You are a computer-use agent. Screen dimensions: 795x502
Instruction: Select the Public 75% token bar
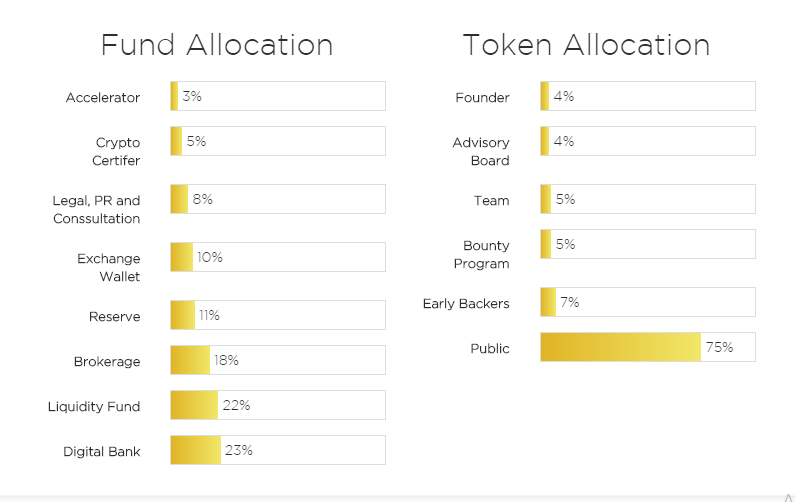pyautogui.click(x=647, y=347)
